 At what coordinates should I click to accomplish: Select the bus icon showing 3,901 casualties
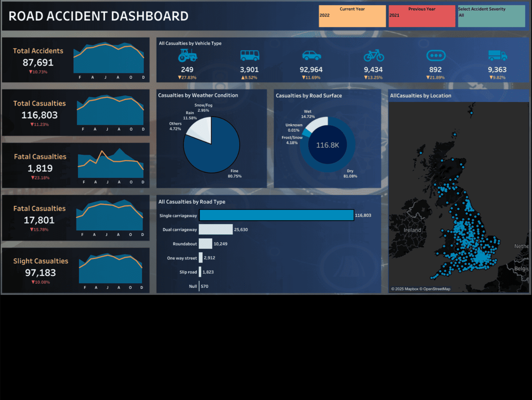[250, 55]
